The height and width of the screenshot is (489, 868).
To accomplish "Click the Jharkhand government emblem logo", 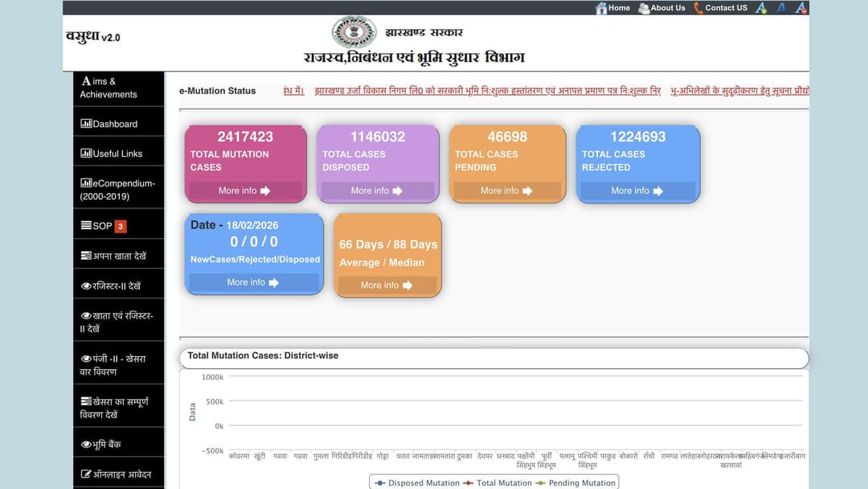I will [354, 32].
